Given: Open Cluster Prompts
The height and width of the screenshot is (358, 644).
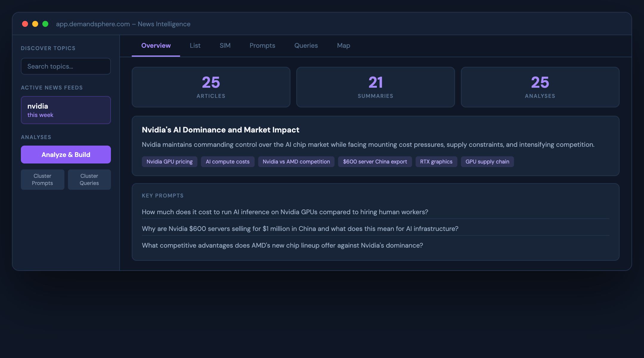Looking at the screenshot, I should point(42,179).
